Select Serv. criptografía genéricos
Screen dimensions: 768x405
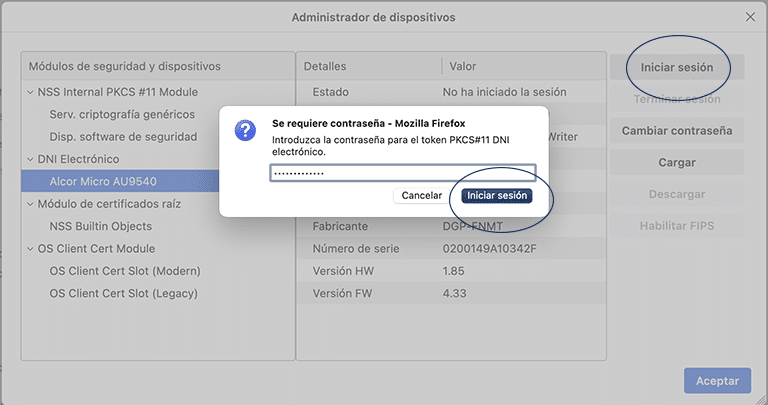tap(122, 114)
